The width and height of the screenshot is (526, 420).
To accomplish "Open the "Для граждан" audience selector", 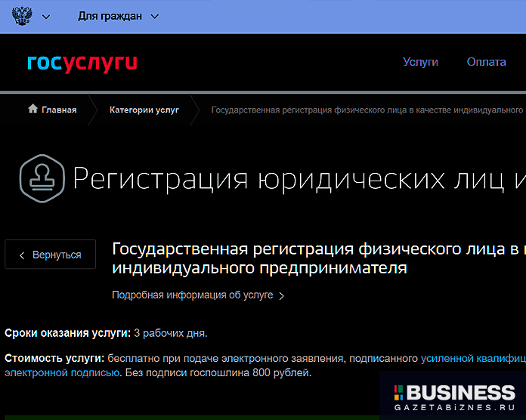I will (x=110, y=17).
